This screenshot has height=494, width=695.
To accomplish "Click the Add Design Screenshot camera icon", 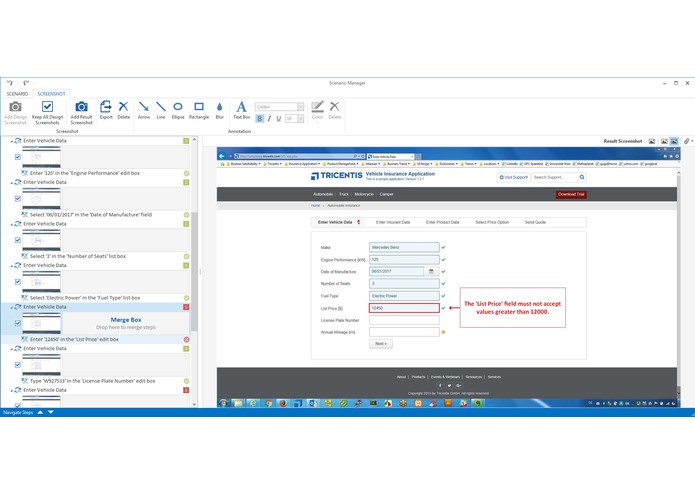I will pos(16,107).
